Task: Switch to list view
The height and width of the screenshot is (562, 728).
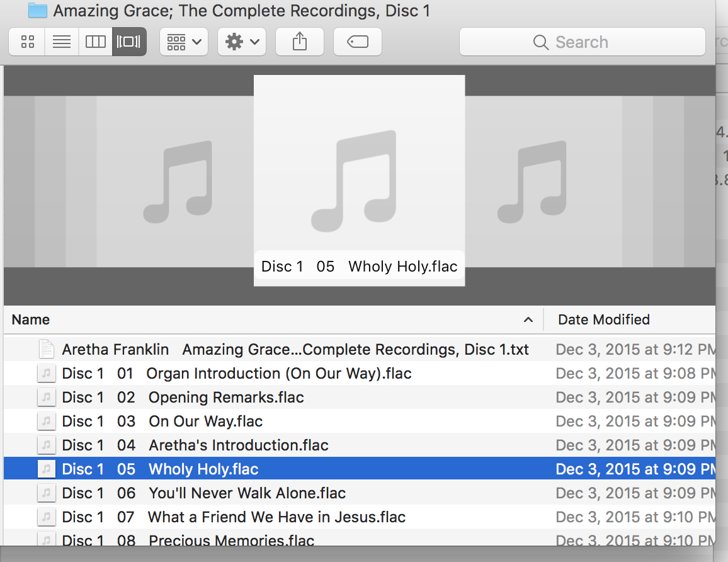Action: 62,42
